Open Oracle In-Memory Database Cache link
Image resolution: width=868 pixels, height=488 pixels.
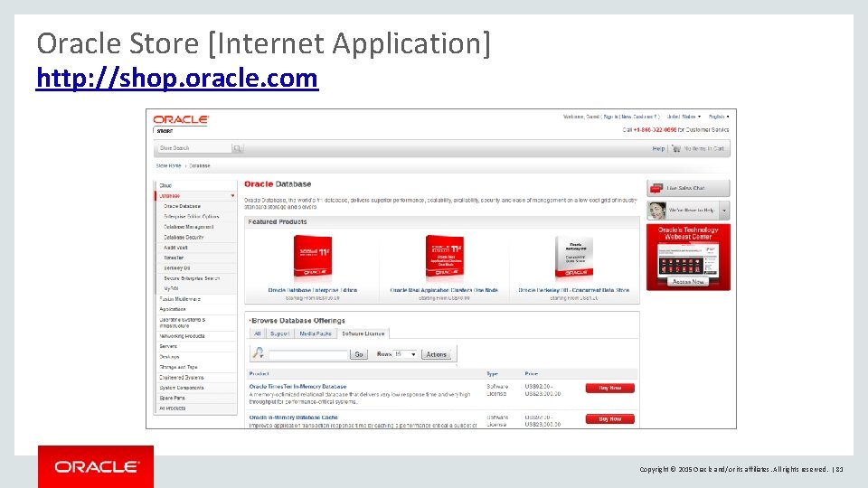coord(293,418)
